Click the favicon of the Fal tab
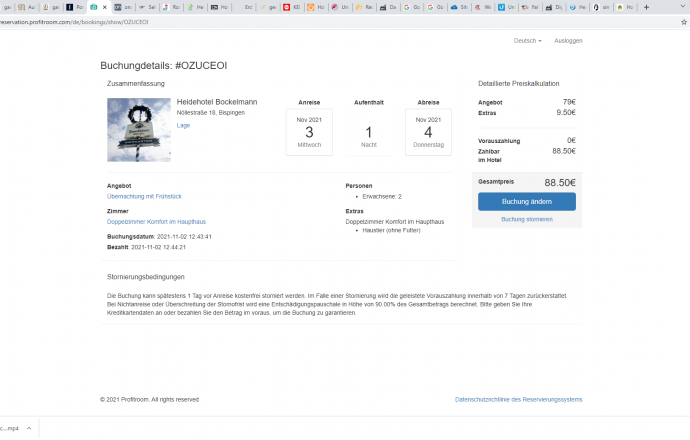The height and width of the screenshot is (440, 690). (x=523, y=7)
